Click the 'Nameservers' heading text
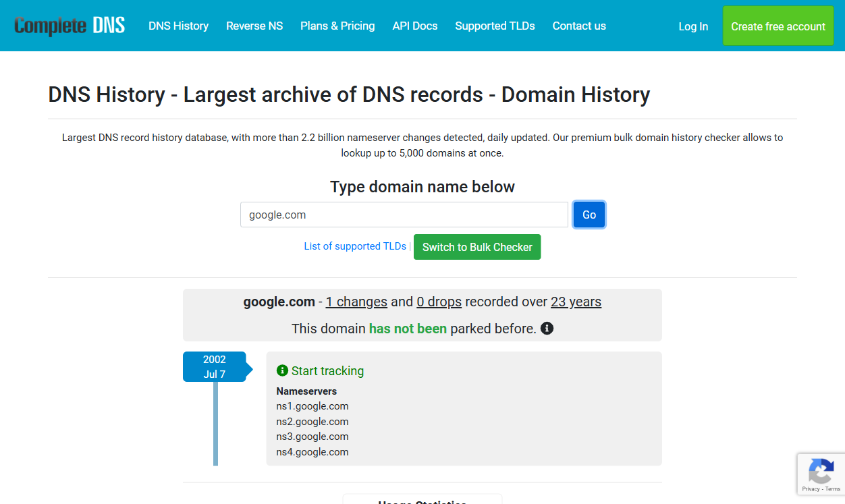The height and width of the screenshot is (504, 845). 306,391
